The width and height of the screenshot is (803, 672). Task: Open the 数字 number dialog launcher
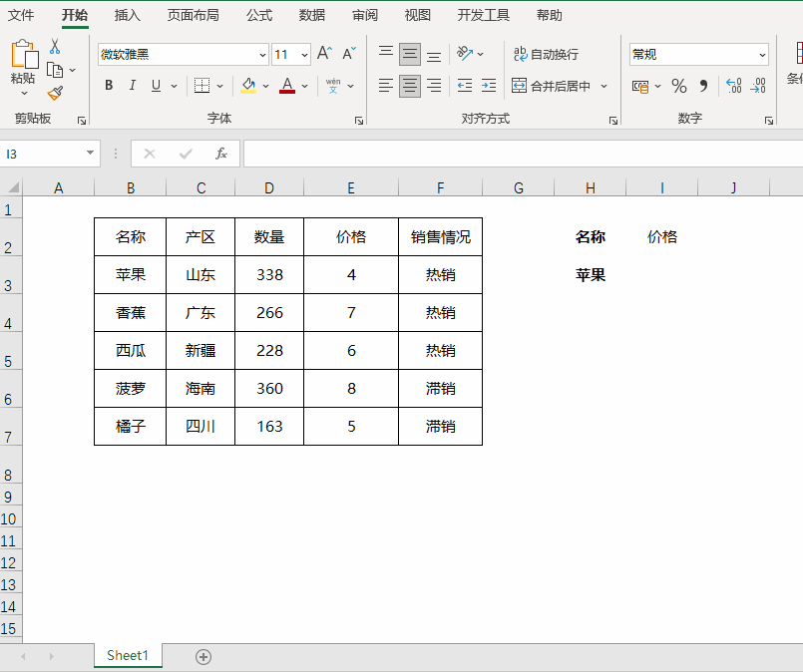[x=769, y=121]
